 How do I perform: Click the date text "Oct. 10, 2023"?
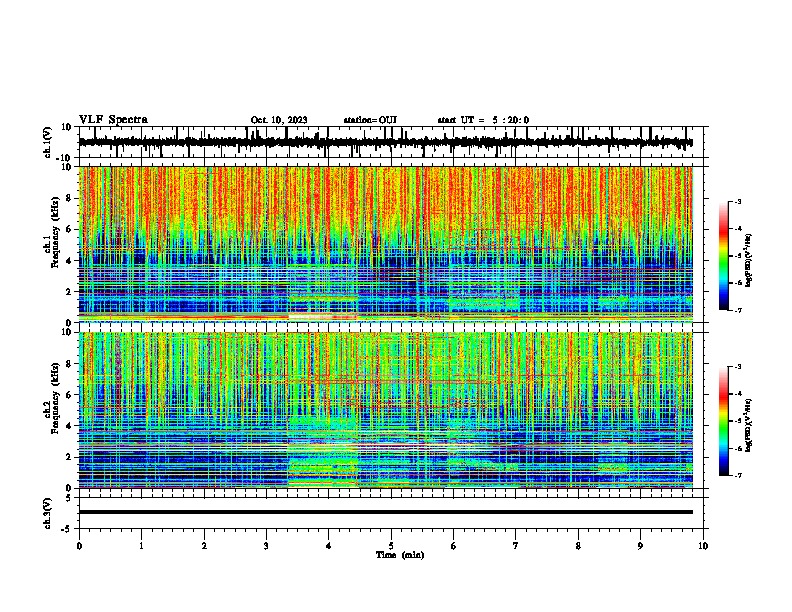(279, 120)
